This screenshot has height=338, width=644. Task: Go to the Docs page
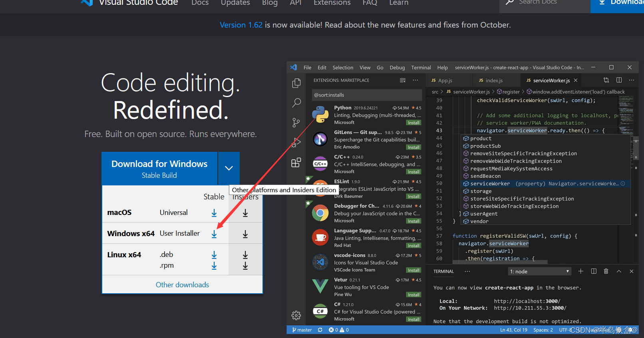tap(200, 3)
